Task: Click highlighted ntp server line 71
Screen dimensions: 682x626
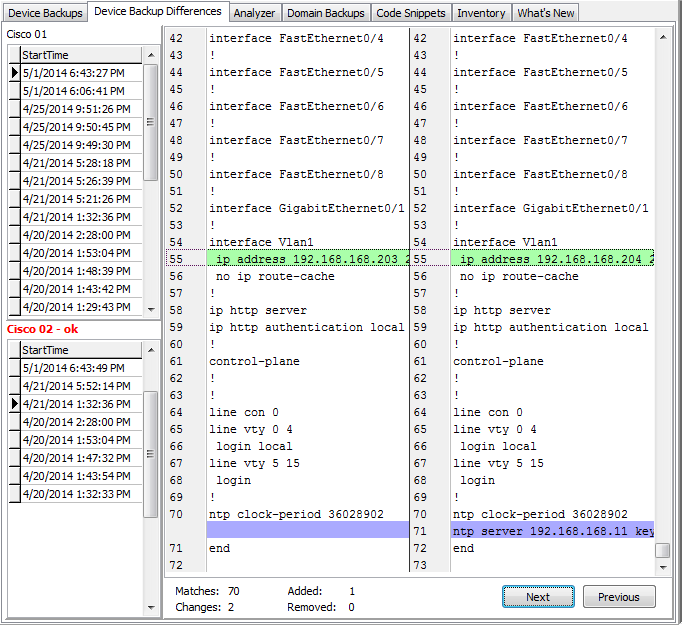Action: 552,531
